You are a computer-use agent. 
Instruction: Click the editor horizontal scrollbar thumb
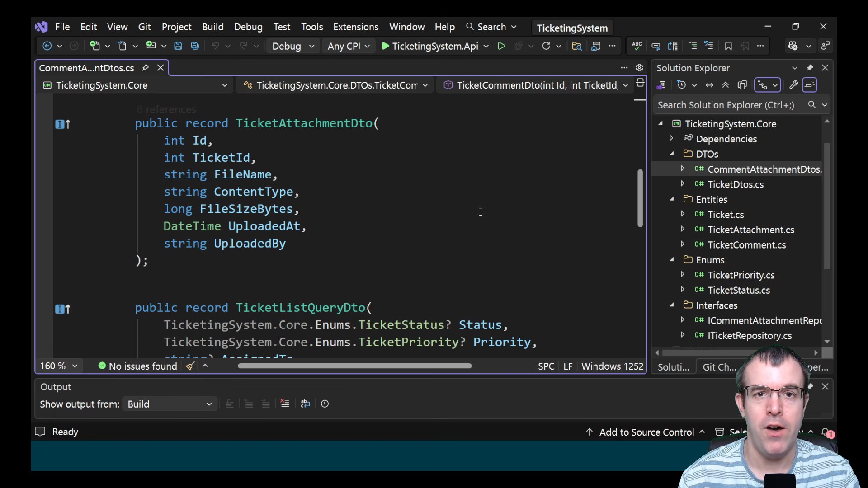[355, 366]
